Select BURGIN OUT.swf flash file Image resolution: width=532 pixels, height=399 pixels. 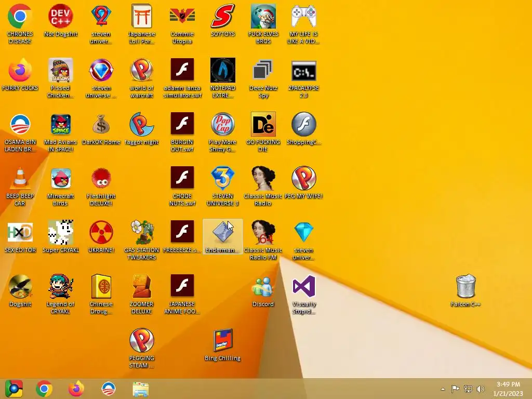(x=182, y=125)
